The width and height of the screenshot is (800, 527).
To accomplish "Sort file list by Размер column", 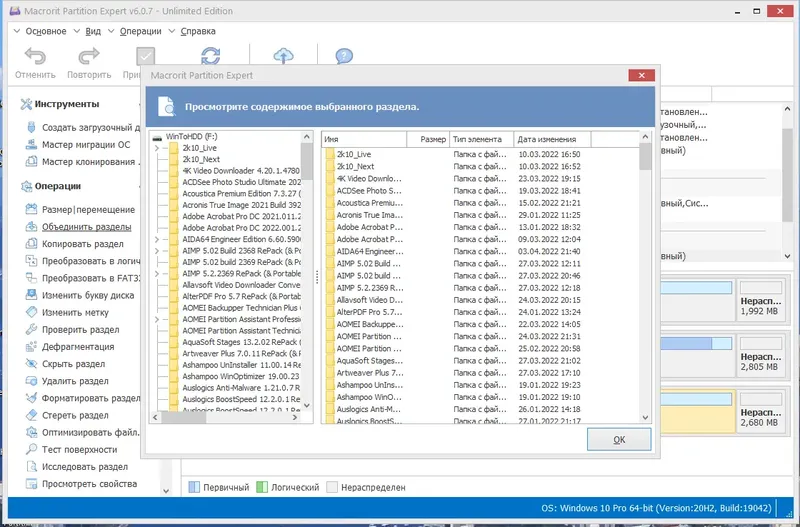I will tap(428, 139).
